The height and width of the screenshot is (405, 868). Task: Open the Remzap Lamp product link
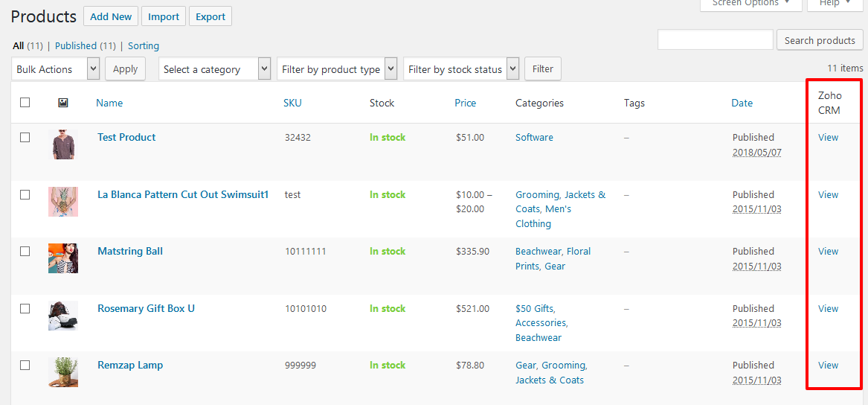tap(130, 365)
